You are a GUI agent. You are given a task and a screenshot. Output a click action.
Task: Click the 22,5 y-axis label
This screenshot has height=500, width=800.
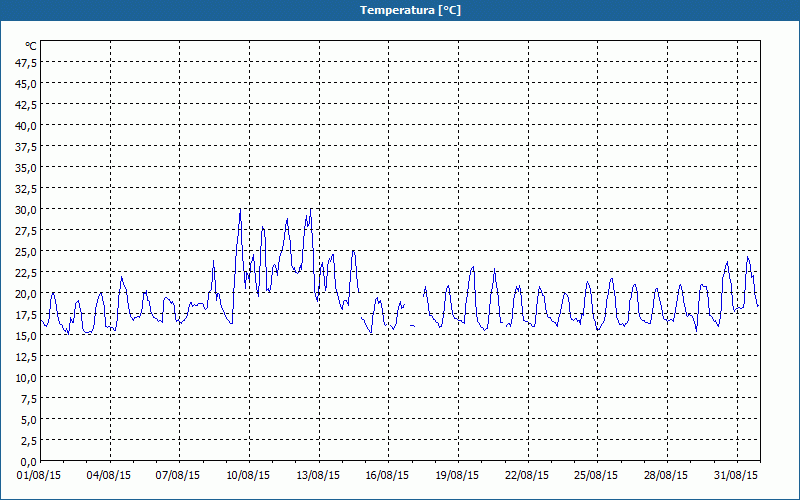[x=27, y=272]
